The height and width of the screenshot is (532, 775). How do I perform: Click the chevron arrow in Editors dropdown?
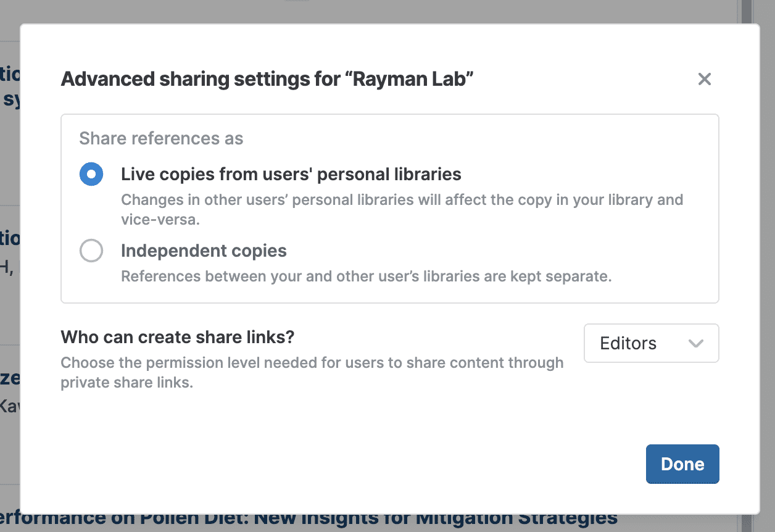tap(695, 343)
